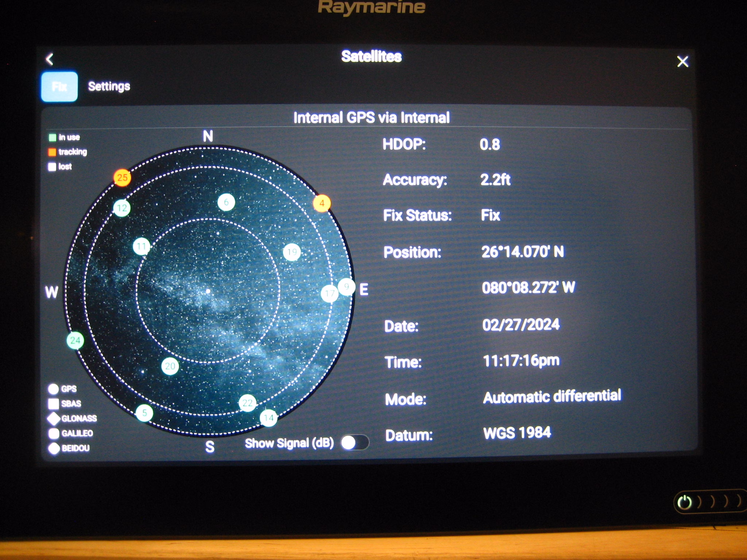Toggle Show Signal (dB) switch
The width and height of the screenshot is (747, 560).
tap(354, 443)
